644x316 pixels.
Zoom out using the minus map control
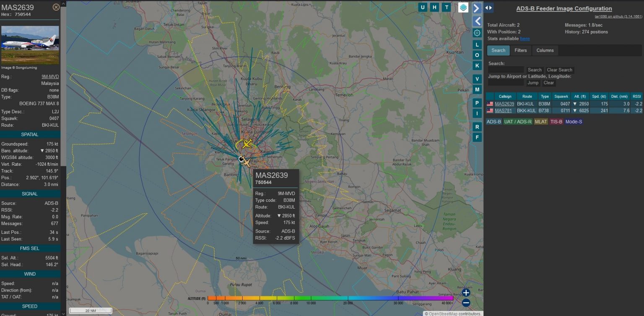tap(465, 302)
